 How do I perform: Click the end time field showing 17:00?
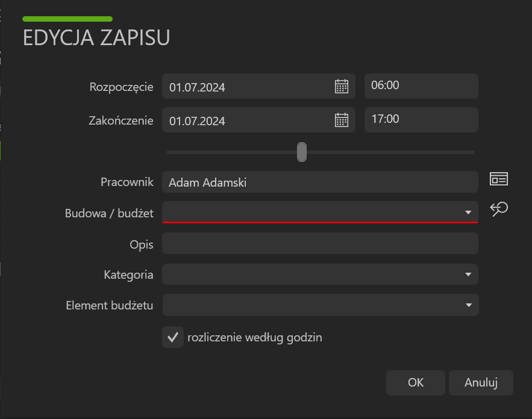point(421,120)
